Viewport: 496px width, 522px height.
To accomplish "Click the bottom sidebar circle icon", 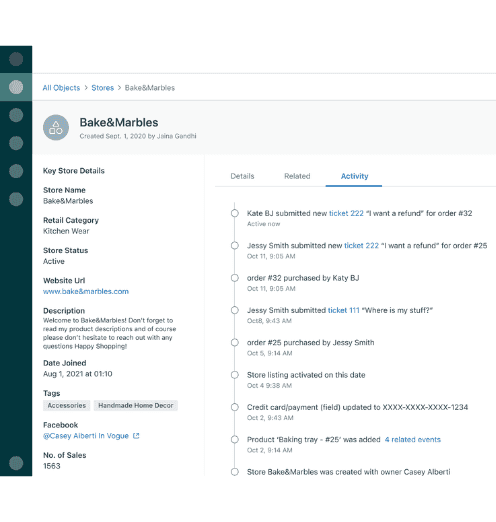I will click(16, 463).
